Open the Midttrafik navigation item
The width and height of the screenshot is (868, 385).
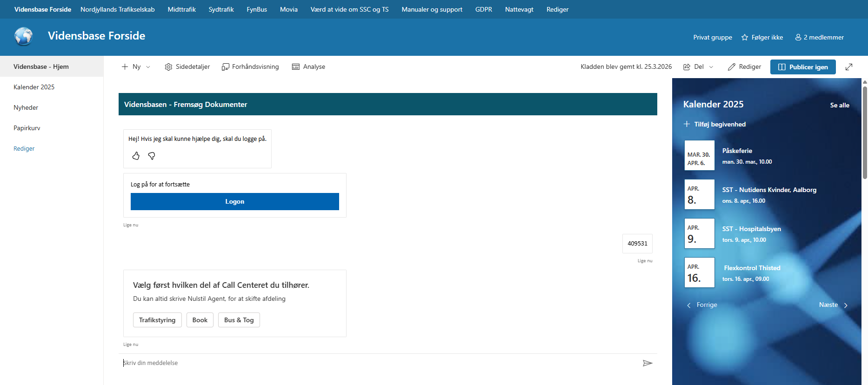tap(181, 9)
